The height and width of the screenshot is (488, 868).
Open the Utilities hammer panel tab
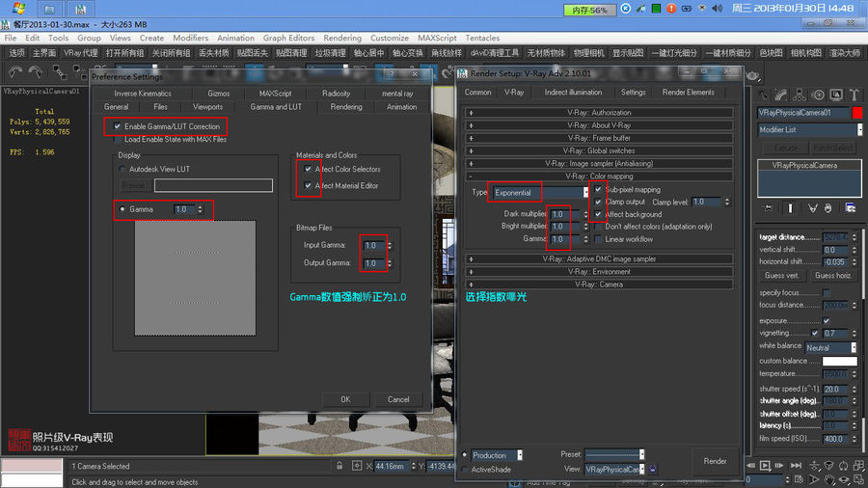pyautogui.click(x=854, y=95)
